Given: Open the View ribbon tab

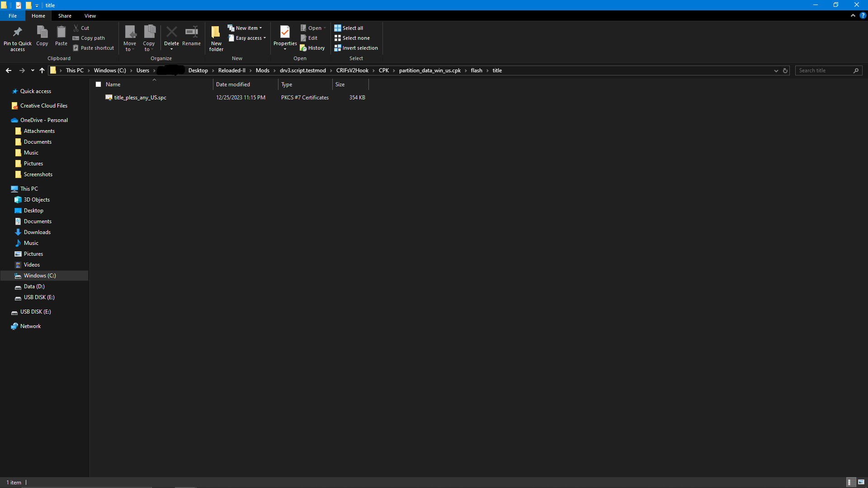Looking at the screenshot, I should [x=90, y=16].
